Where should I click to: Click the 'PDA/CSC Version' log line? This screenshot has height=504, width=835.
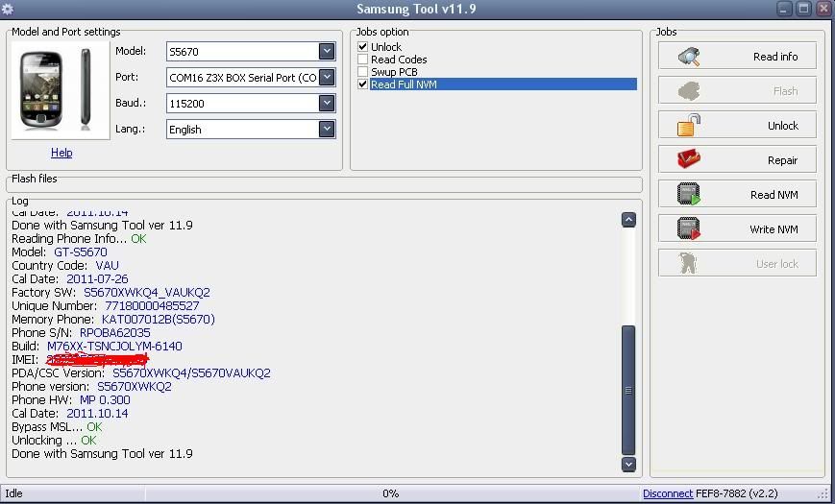pos(141,373)
